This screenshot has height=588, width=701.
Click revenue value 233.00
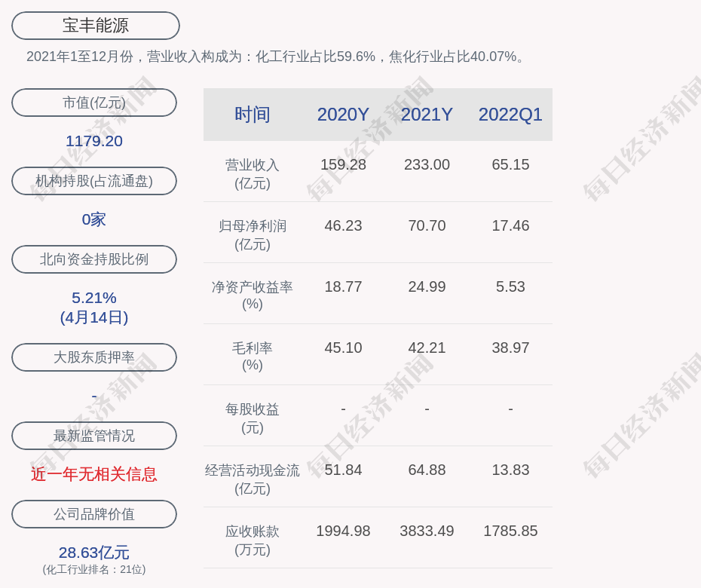point(427,164)
